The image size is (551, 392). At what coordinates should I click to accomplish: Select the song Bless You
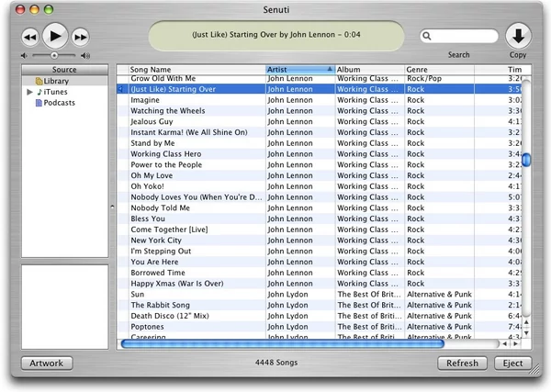(319, 218)
